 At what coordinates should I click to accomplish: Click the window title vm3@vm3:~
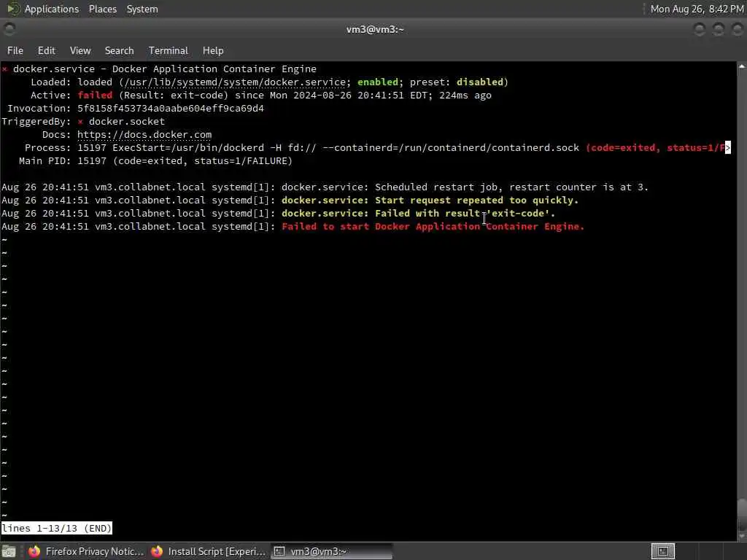click(x=375, y=29)
